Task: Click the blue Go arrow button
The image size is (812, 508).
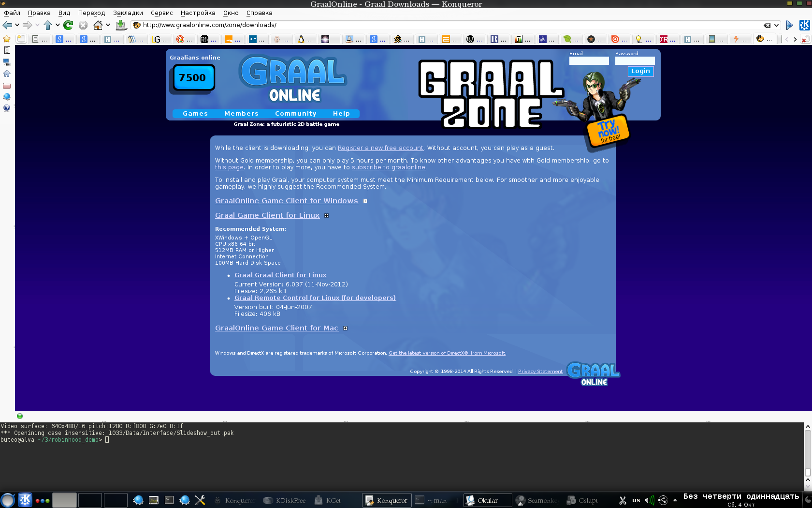Action: (789, 25)
